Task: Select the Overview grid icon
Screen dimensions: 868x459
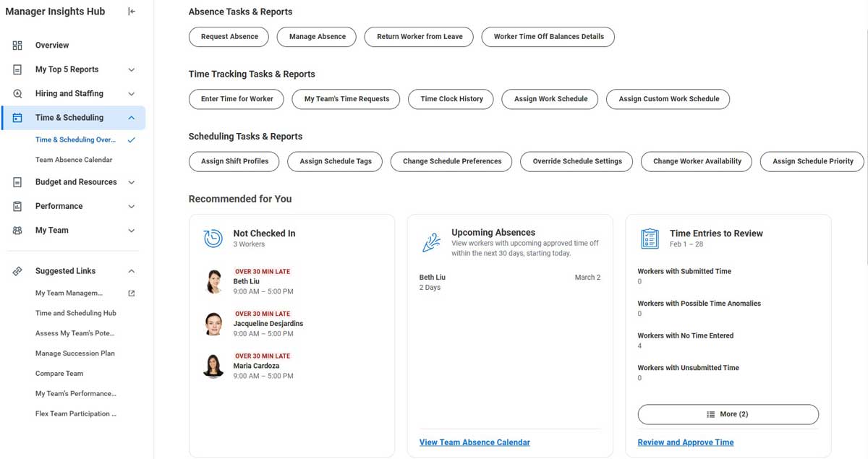Action: click(x=17, y=45)
